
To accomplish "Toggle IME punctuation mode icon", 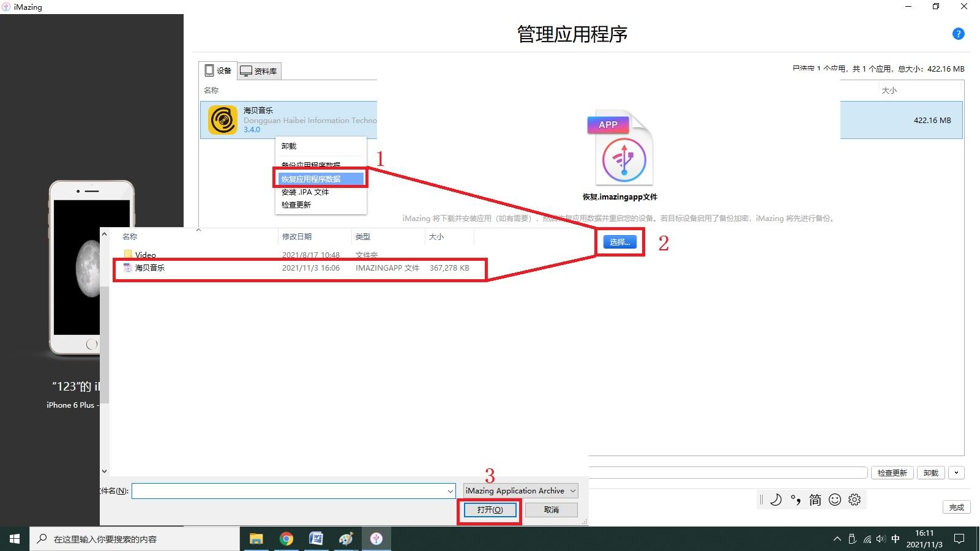I will [x=796, y=500].
